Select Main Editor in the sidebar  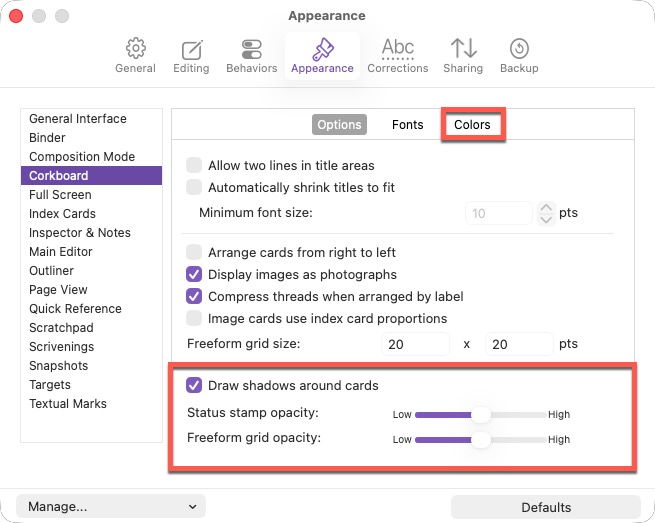(91, 251)
